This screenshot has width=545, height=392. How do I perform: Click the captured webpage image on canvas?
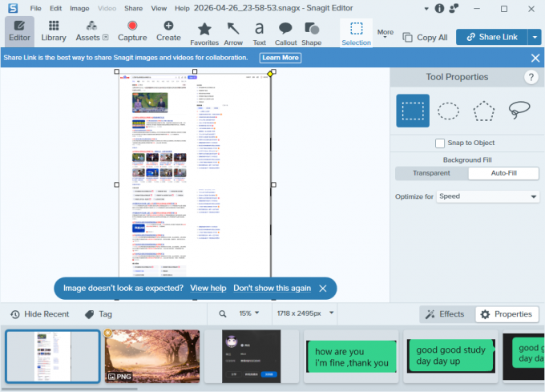click(195, 176)
